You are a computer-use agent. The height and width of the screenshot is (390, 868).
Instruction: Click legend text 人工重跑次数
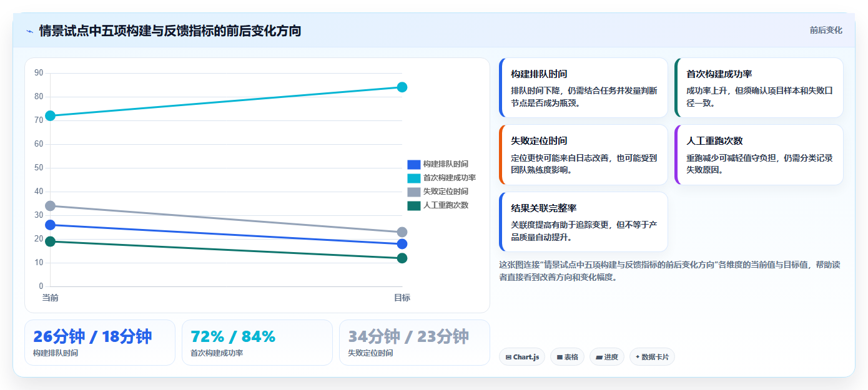(x=445, y=205)
